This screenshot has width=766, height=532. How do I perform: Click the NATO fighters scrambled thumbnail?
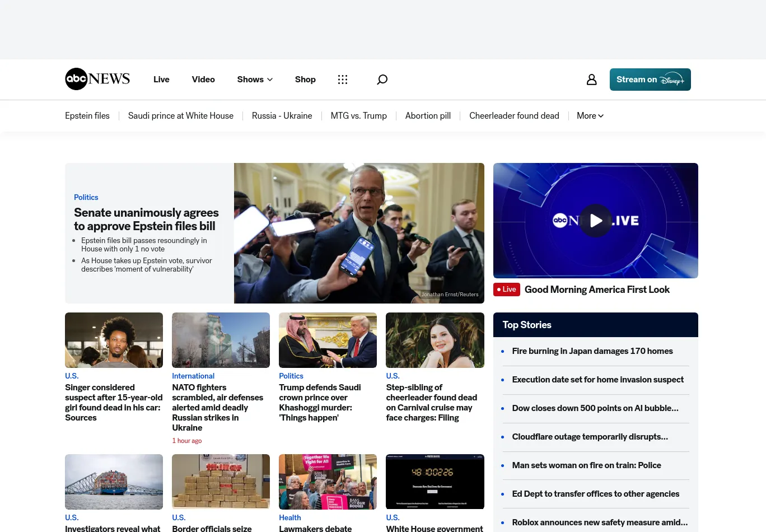[221, 340]
